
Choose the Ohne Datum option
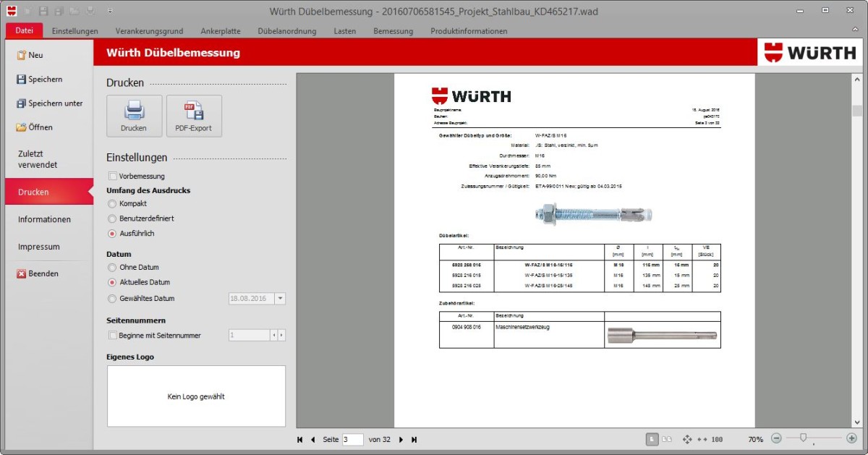click(112, 267)
